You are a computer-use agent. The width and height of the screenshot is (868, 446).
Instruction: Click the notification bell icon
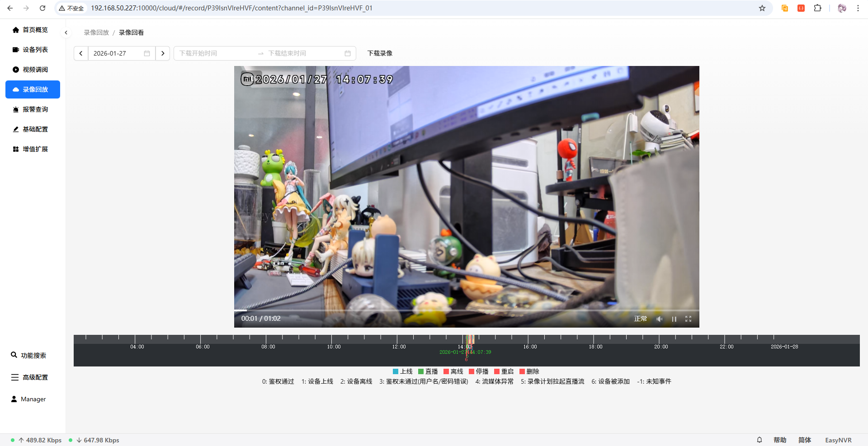(759, 440)
